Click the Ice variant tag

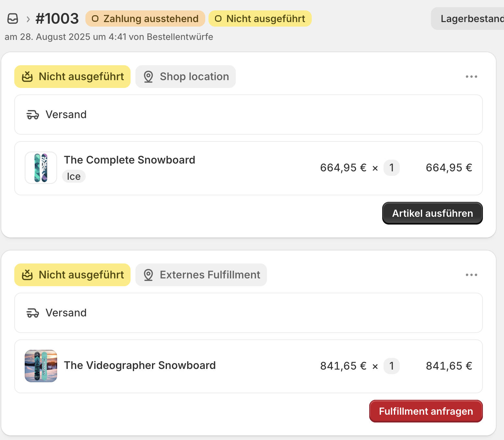coord(74,177)
